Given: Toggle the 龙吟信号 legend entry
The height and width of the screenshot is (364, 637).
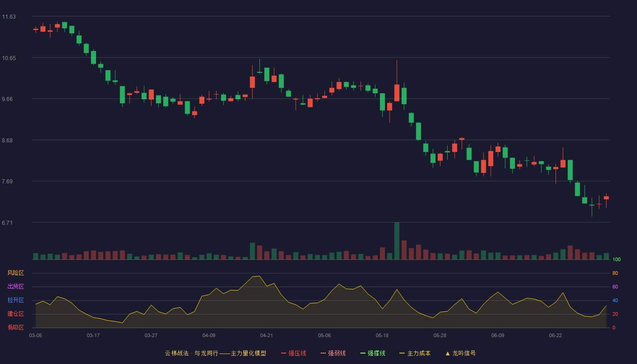Looking at the screenshot, I should tap(460, 353).
